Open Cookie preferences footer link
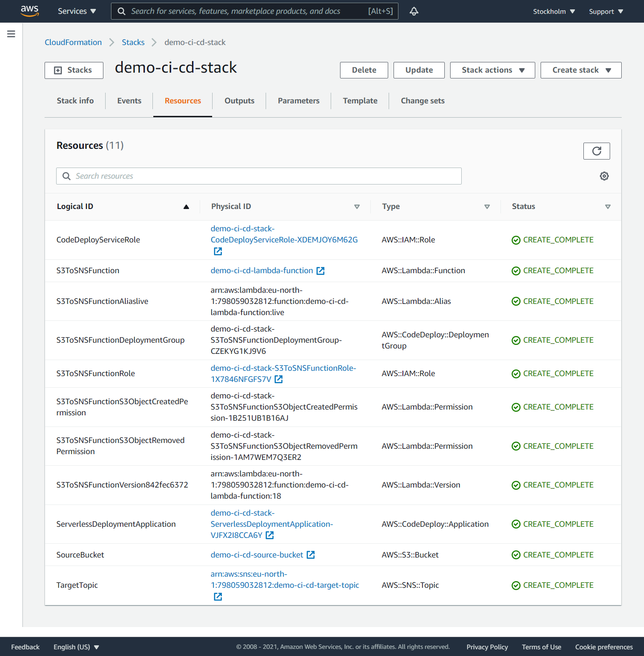This screenshot has height=656, width=644. point(604,647)
